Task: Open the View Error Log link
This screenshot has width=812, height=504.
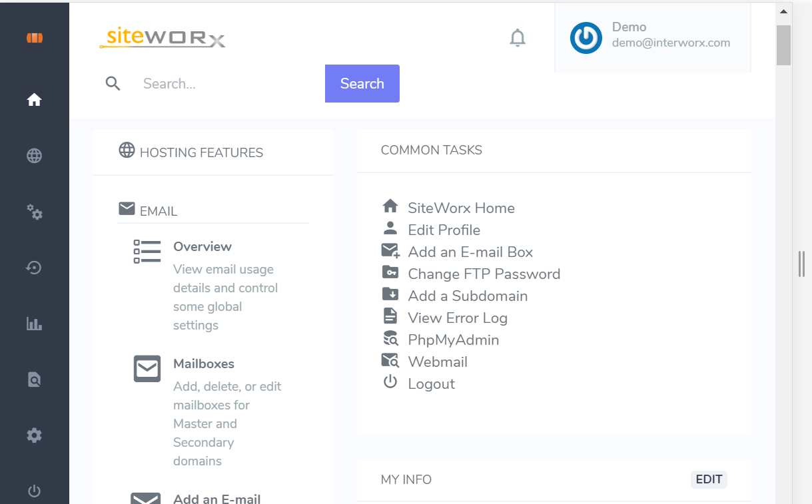Action: (x=458, y=318)
